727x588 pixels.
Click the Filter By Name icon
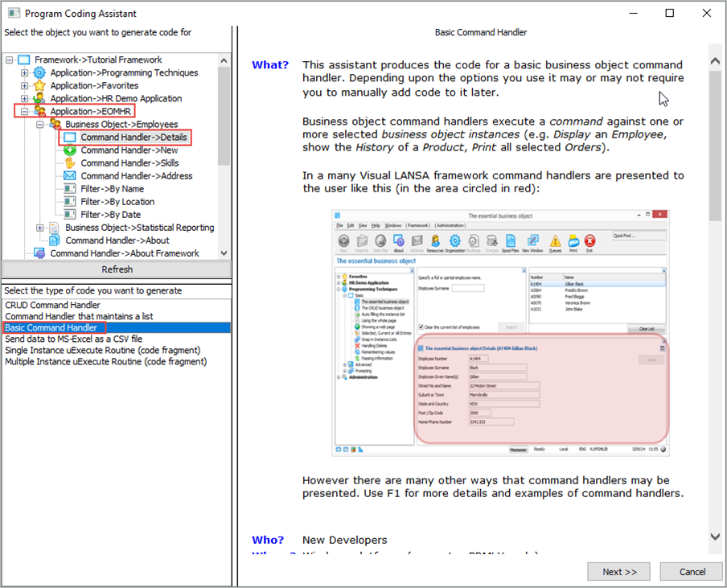click(70, 189)
